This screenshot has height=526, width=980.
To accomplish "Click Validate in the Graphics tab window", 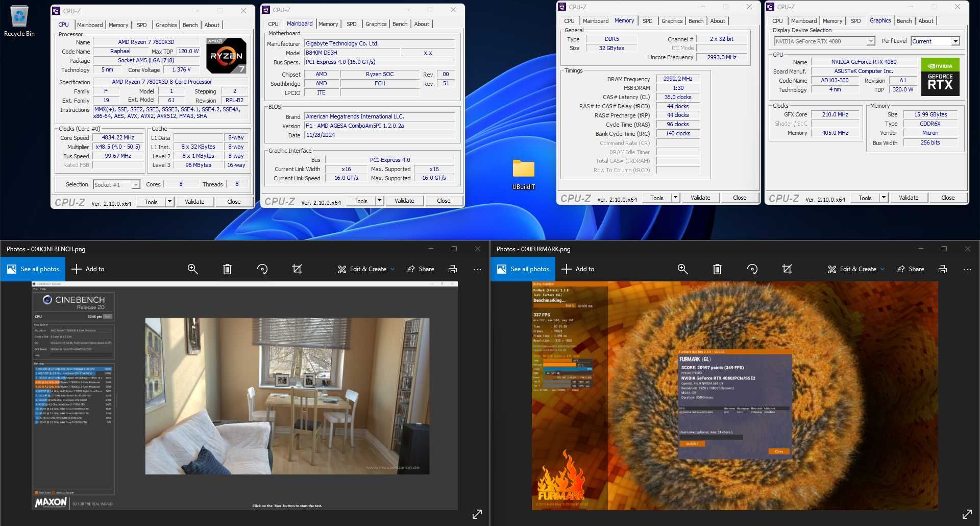I will [x=909, y=198].
